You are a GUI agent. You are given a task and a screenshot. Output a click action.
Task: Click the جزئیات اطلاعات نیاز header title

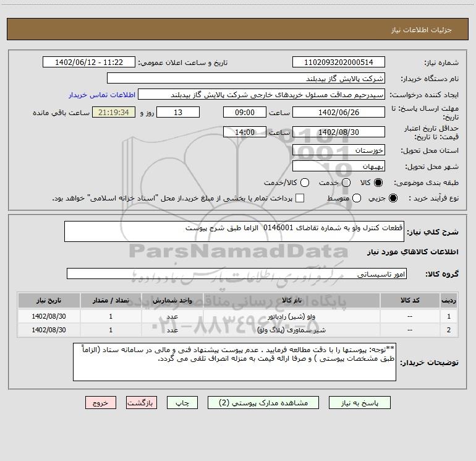coord(422,30)
